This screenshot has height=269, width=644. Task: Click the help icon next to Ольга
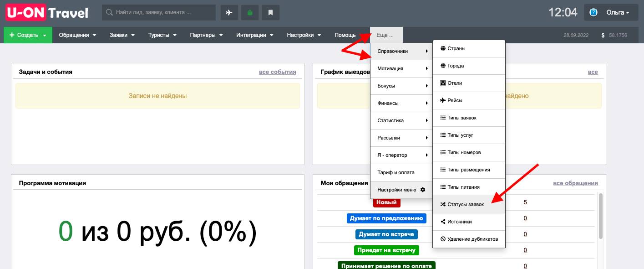pos(593,12)
